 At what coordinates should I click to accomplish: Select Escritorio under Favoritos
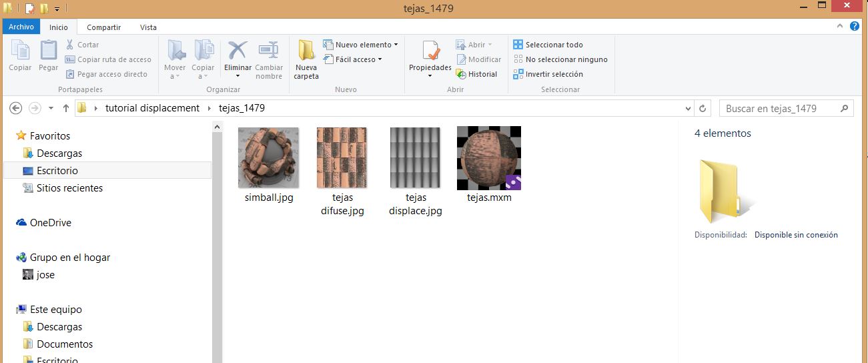(57, 171)
